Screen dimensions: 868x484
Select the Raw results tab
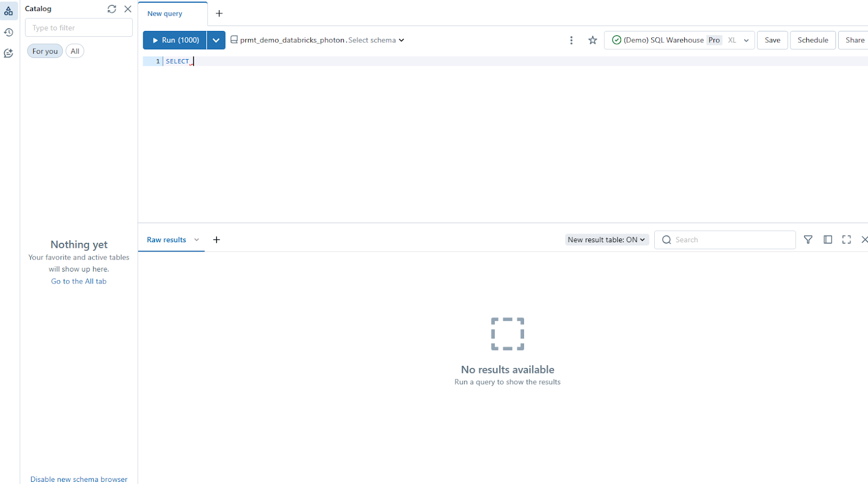coord(167,240)
